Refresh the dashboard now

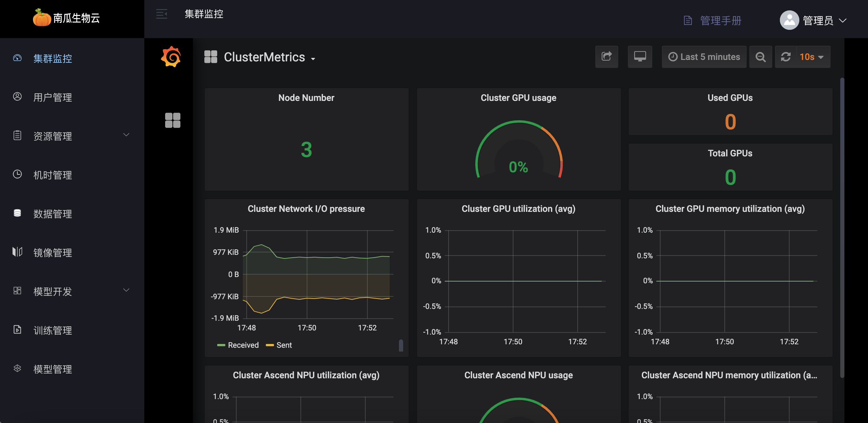[786, 57]
